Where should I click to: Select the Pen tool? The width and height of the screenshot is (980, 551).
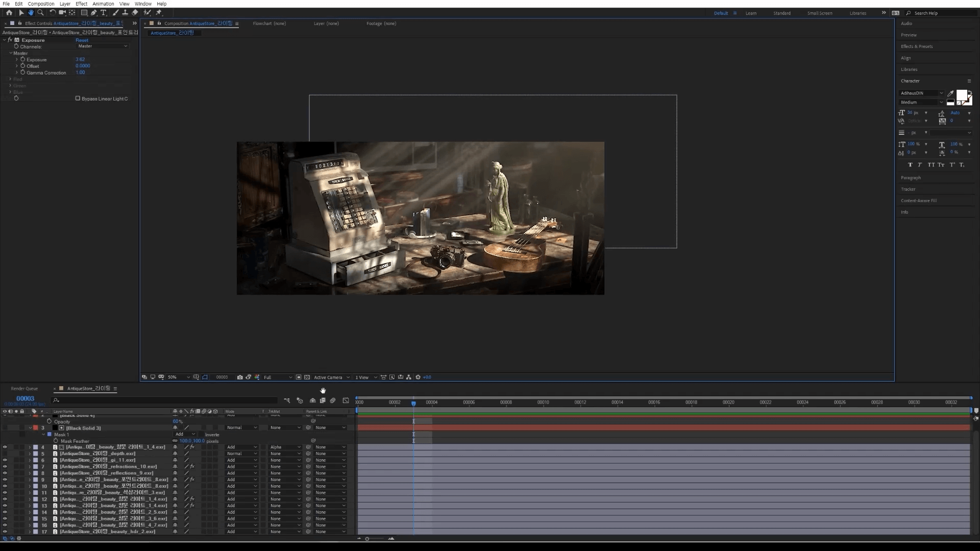tap(94, 13)
